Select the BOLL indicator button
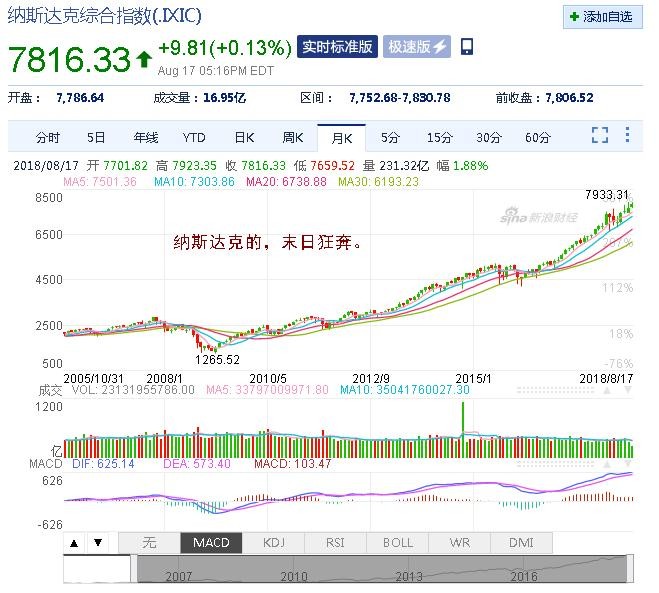 coord(398,543)
